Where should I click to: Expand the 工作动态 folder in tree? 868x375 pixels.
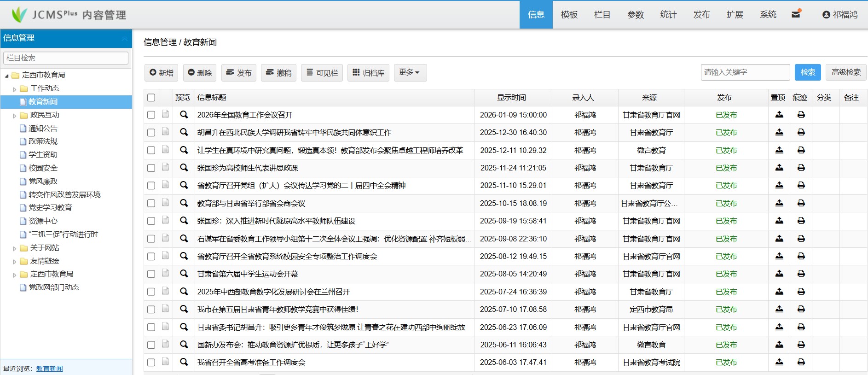15,89
